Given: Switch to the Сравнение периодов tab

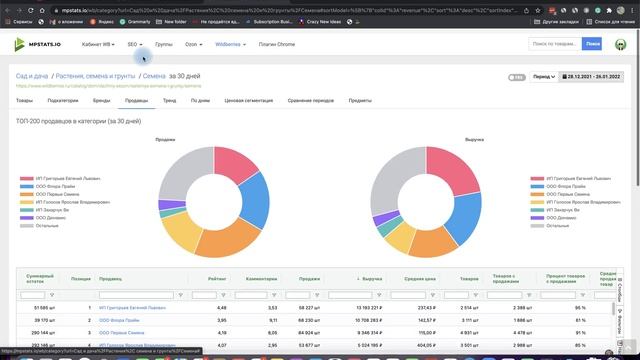Looking at the screenshot, I should click(311, 100).
